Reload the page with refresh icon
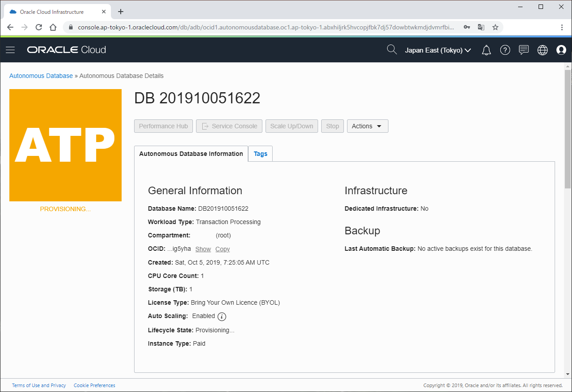 point(39,27)
